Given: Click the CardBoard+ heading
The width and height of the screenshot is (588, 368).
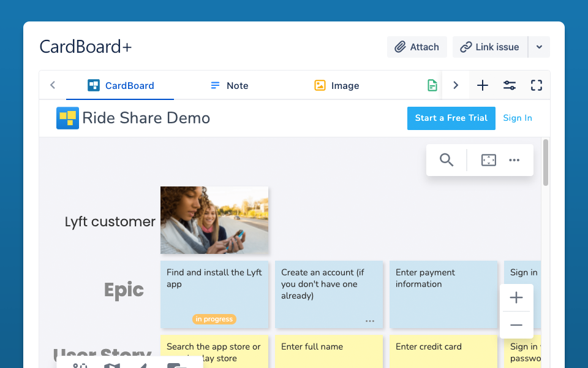Looking at the screenshot, I should click(x=86, y=47).
